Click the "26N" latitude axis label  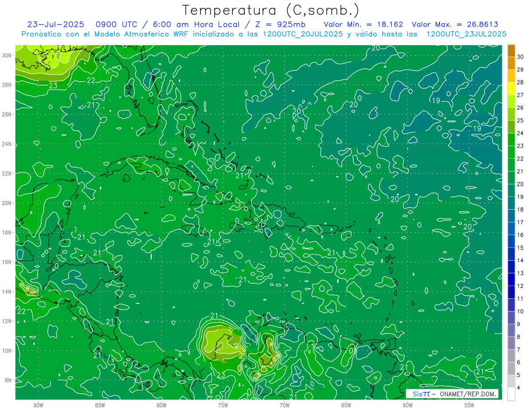tap(7, 114)
